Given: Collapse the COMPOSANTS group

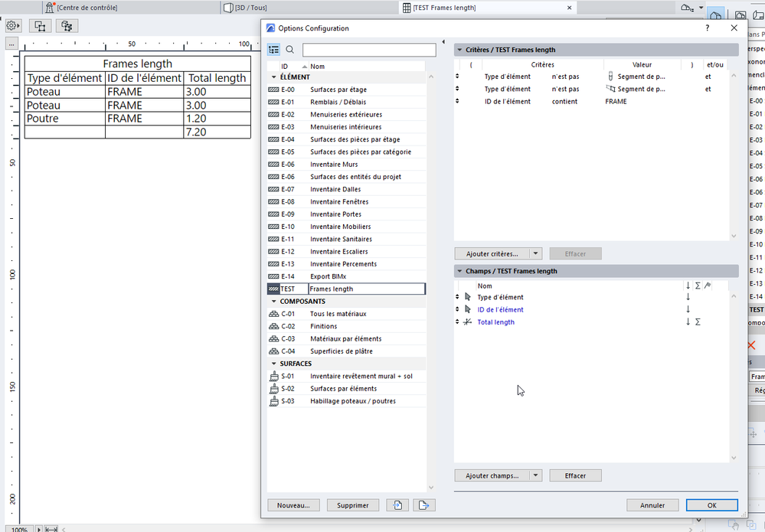Looking at the screenshot, I should (x=273, y=302).
